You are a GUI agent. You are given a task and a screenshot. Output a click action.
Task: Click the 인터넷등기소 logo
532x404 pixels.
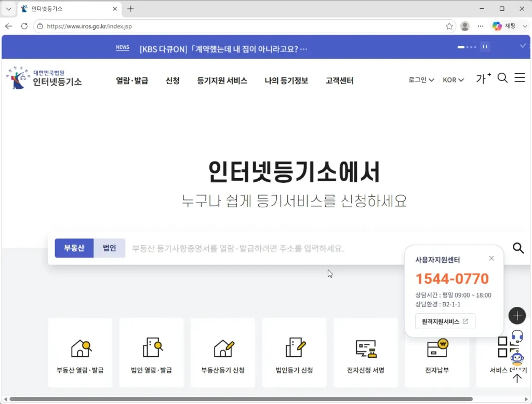[x=44, y=78]
